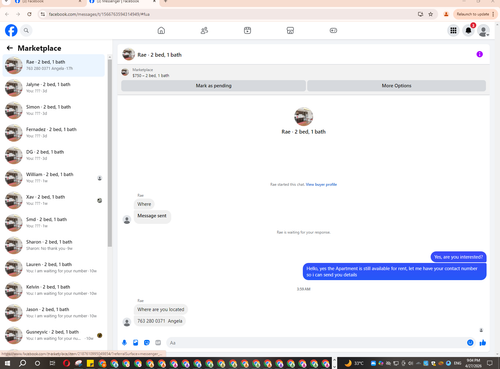500x369 pixels.
Task: Click the 'Where are you located' message
Action: click(x=161, y=309)
